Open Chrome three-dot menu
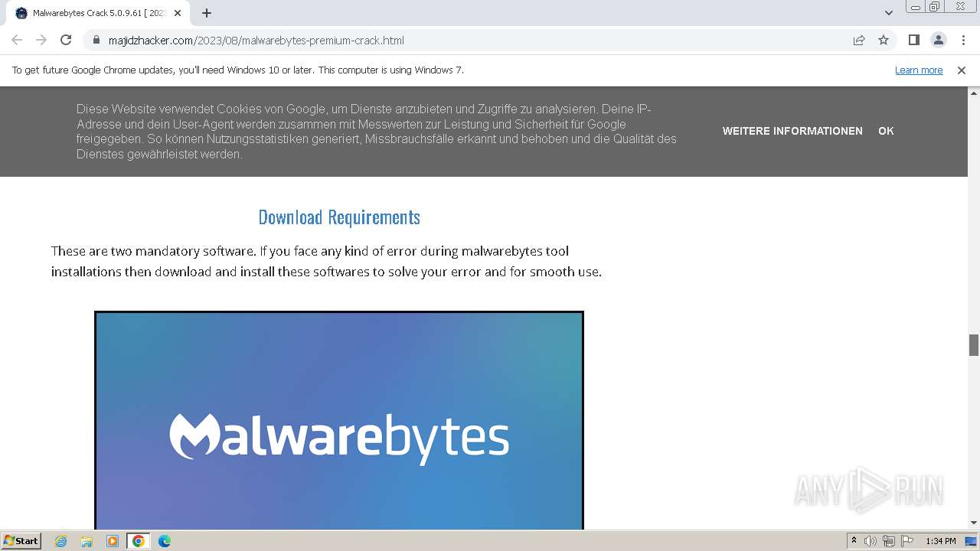980x551 pixels. click(x=963, y=40)
